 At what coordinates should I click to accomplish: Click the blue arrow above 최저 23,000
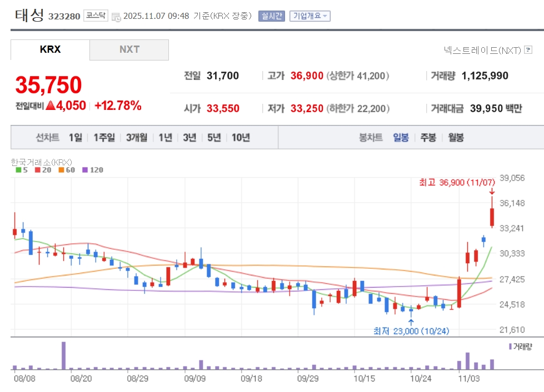tap(411, 321)
